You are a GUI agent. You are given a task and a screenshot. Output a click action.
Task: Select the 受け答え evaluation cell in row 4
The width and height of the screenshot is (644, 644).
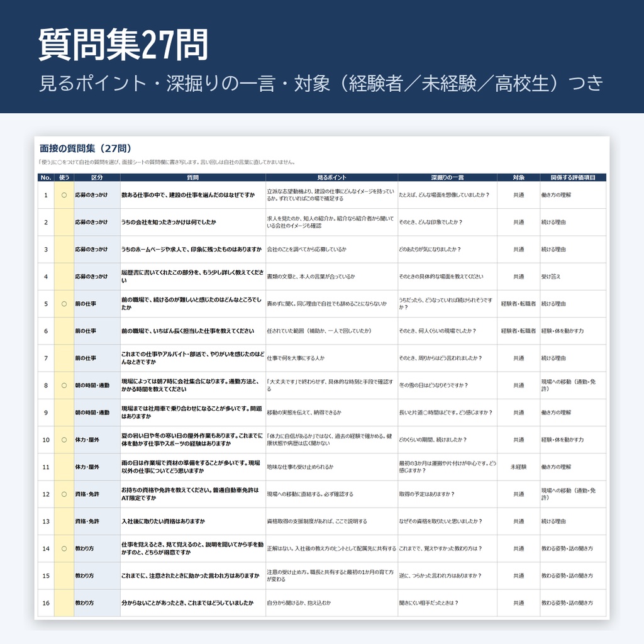[573, 277]
